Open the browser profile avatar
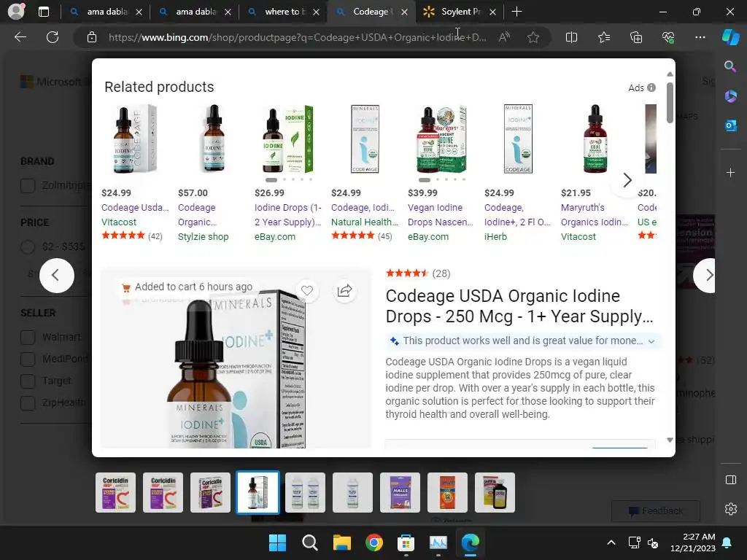747x560 pixels. tap(16, 12)
